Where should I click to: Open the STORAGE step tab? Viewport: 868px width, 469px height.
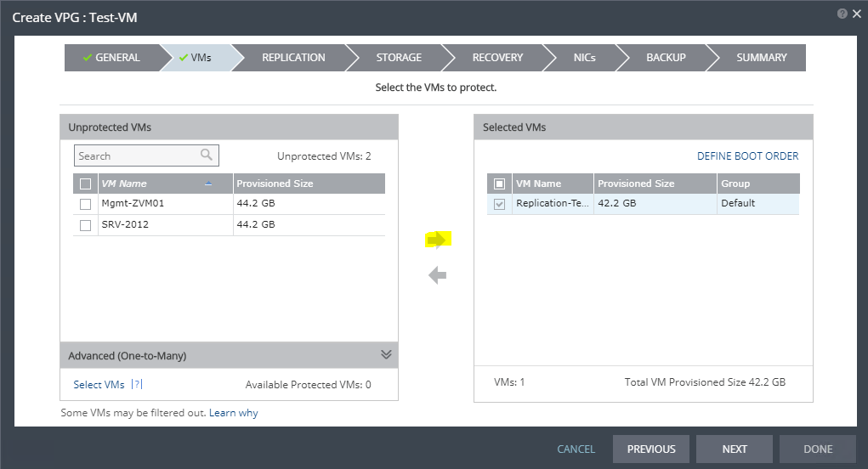pos(399,58)
